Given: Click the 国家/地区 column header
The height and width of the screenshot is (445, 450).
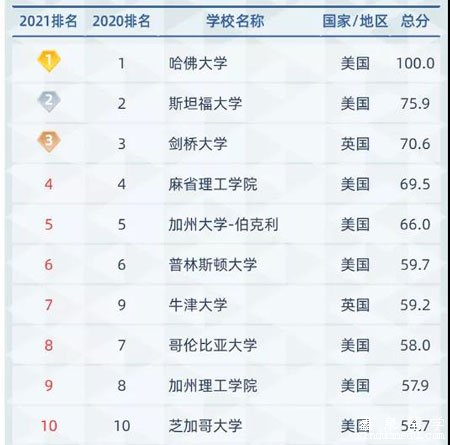Looking at the screenshot, I should pyautogui.click(x=355, y=21).
